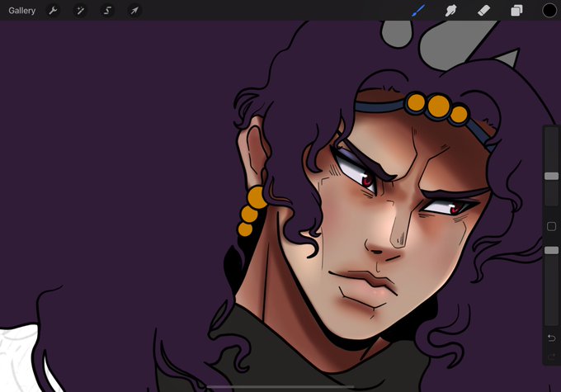The image size is (561, 392).
Task: Open the Actions wrench menu
Action: 53,11
